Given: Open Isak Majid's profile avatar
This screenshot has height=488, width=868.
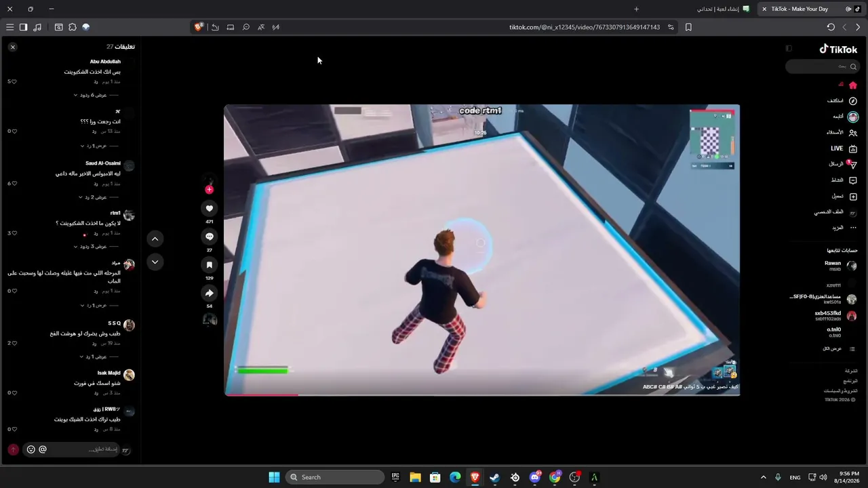Looking at the screenshot, I should [129, 375].
